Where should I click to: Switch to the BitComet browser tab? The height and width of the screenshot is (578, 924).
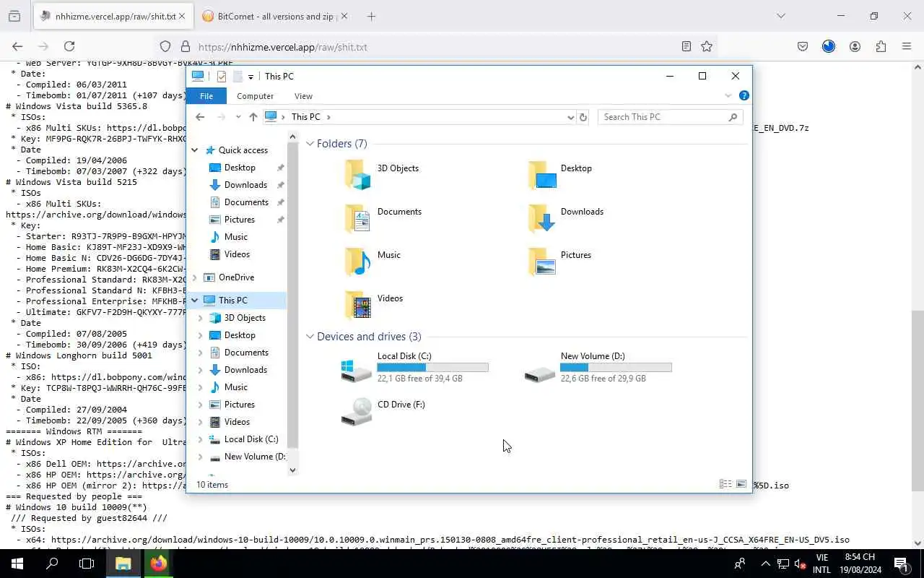point(274,16)
